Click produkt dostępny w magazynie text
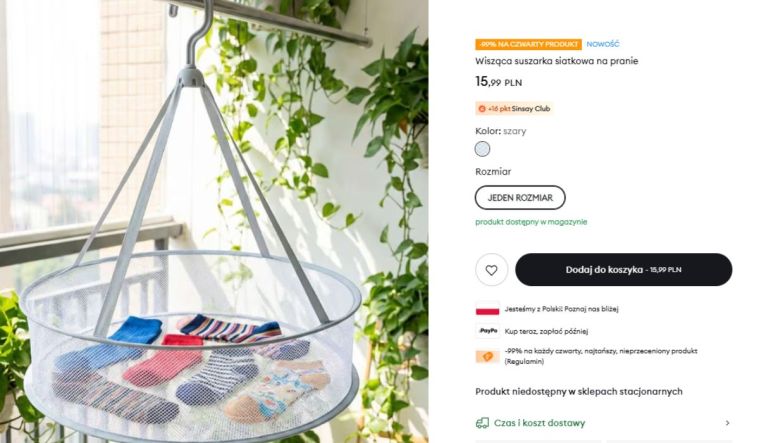 (531, 222)
